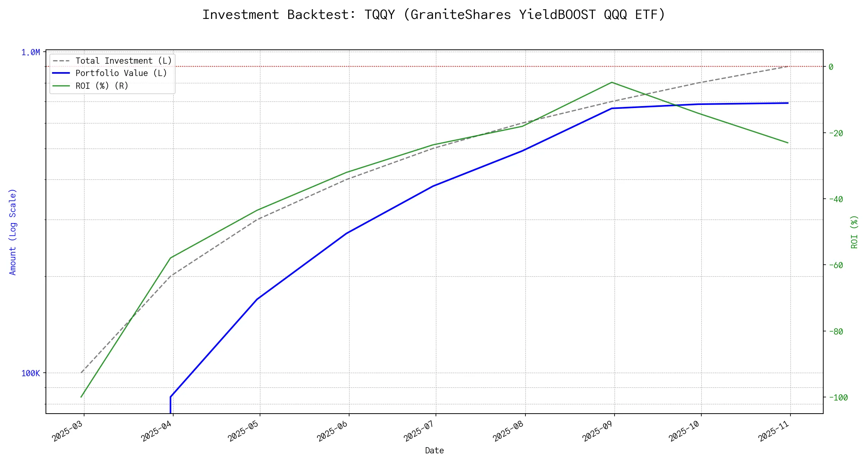868x463 pixels.
Task: Click the 100K left axis label
Action: tap(30, 373)
